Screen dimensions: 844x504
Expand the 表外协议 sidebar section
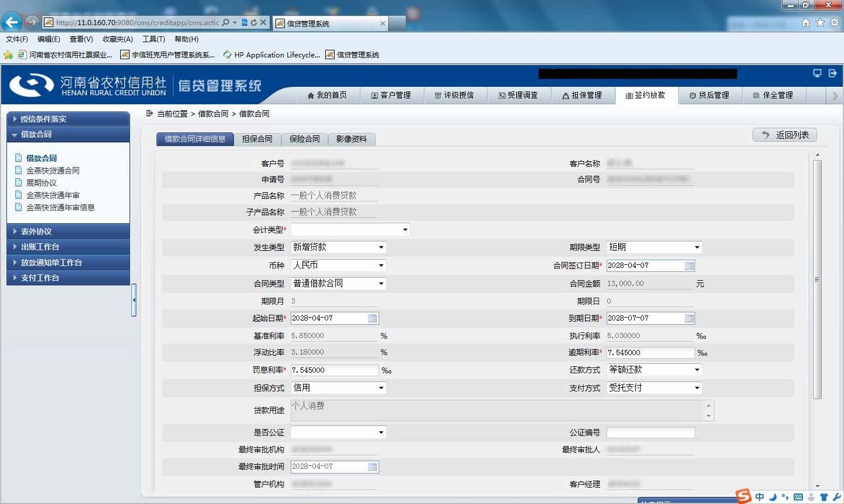[68, 231]
